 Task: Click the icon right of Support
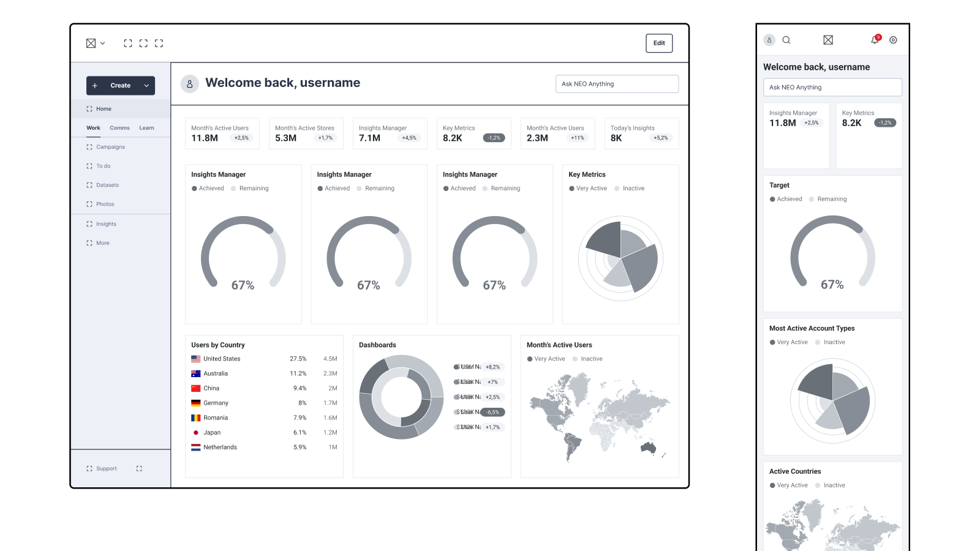(x=139, y=468)
